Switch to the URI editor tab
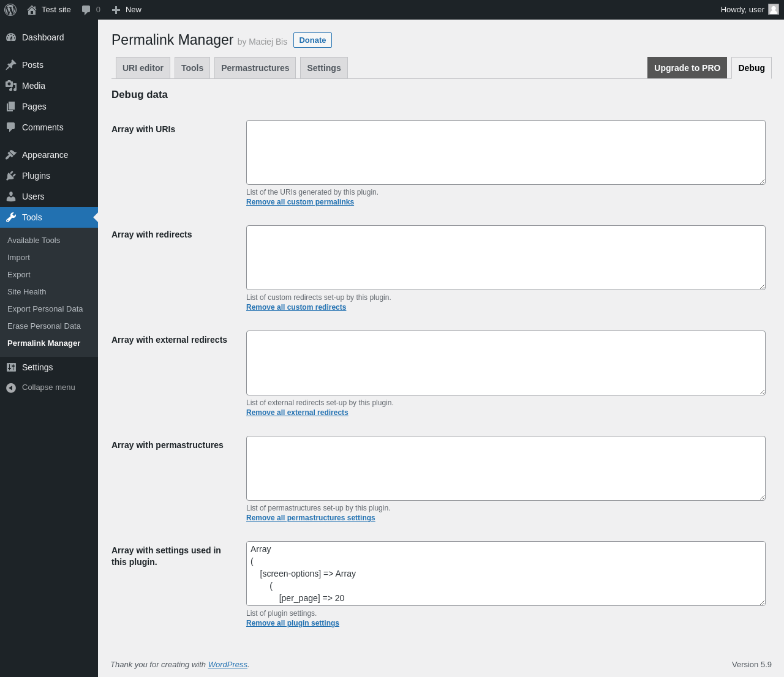 (x=143, y=68)
